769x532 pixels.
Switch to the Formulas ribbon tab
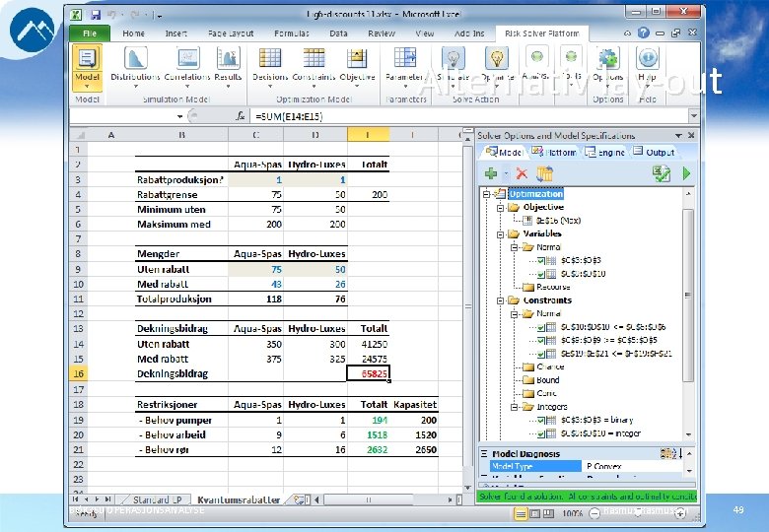[291, 33]
